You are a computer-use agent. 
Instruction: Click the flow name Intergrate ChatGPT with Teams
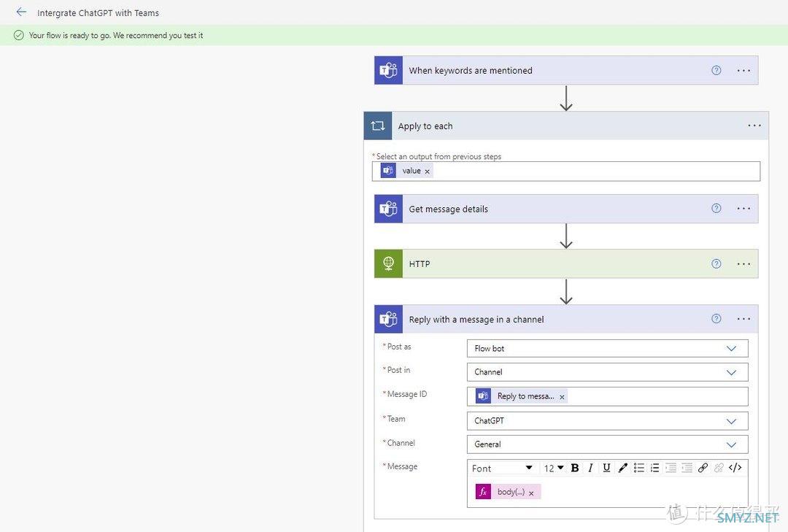pyautogui.click(x=98, y=13)
